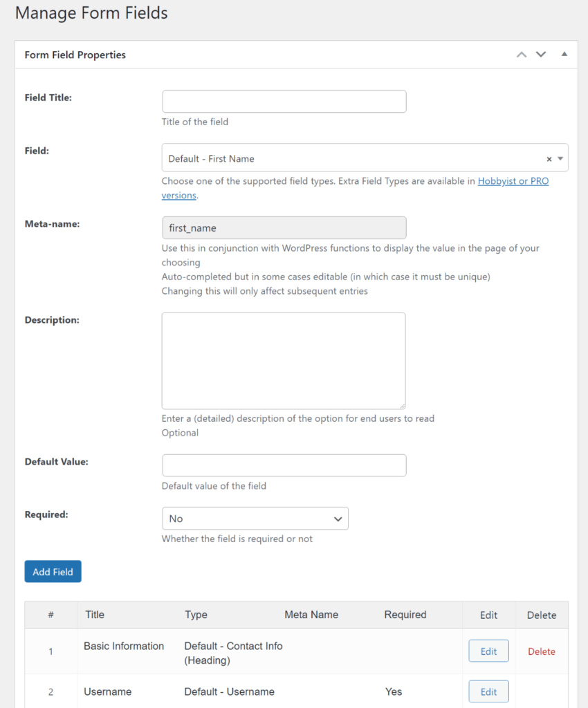Click the Description textarea resize grip
Viewport: 588px width, 708px height.
(403, 407)
